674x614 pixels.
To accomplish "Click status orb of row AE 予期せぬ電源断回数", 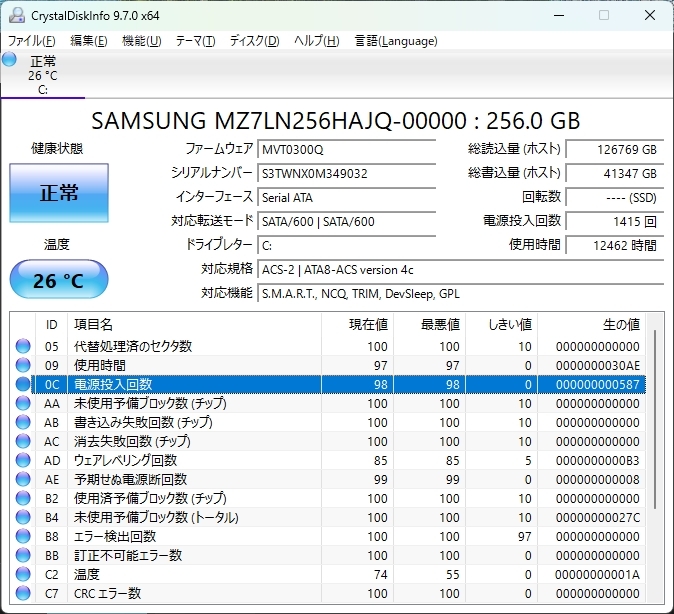I will 23,479.
